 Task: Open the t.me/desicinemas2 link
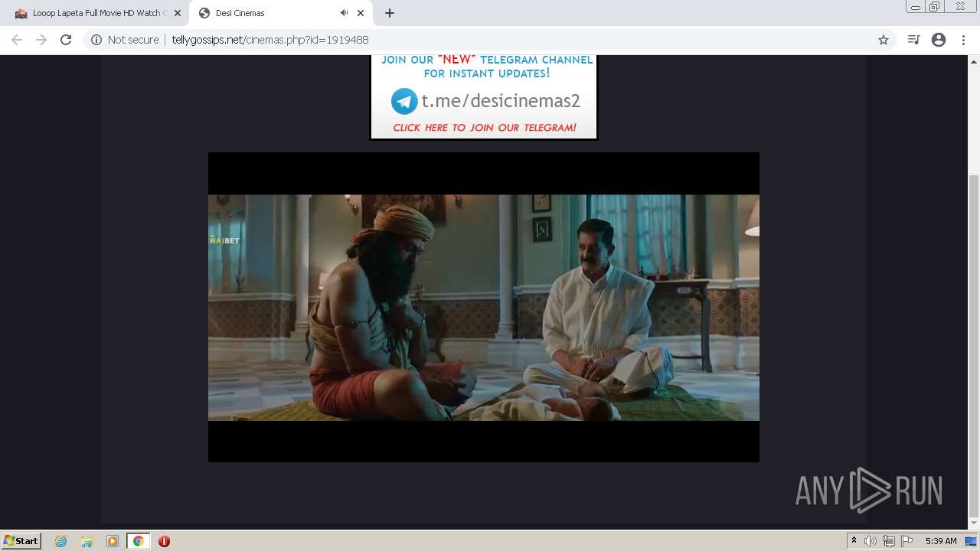click(x=501, y=101)
